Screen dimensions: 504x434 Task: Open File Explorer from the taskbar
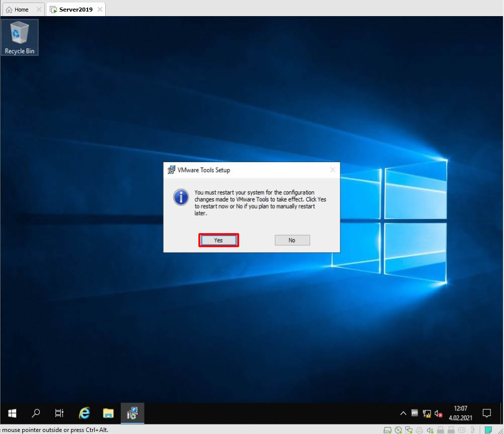[108, 413]
